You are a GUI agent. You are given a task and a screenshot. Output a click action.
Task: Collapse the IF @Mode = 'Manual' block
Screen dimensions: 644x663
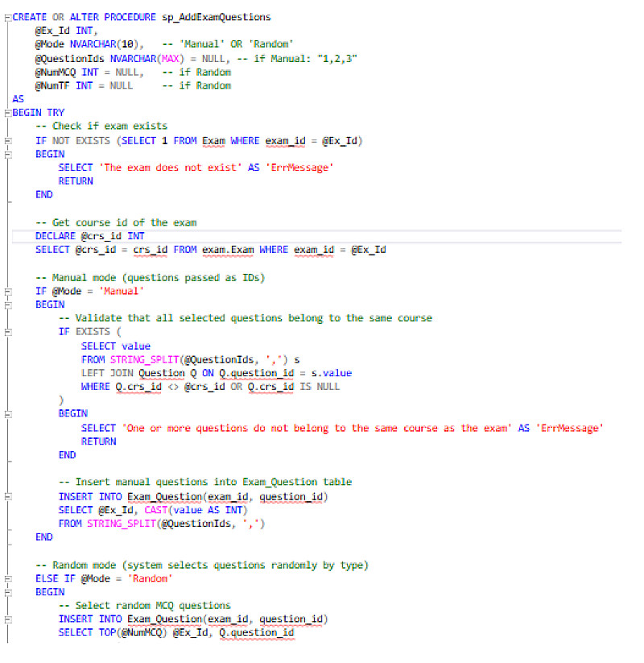click(x=7, y=292)
